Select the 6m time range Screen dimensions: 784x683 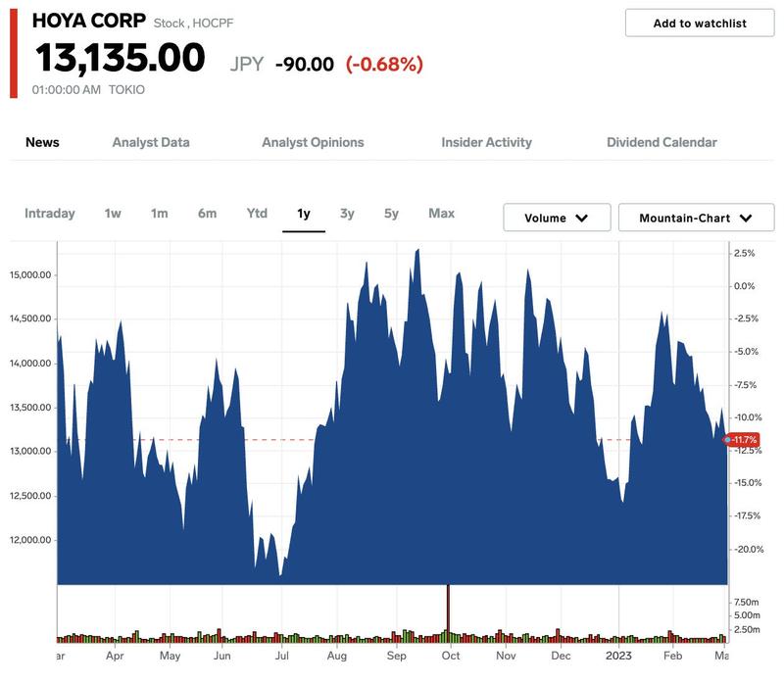(207, 214)
